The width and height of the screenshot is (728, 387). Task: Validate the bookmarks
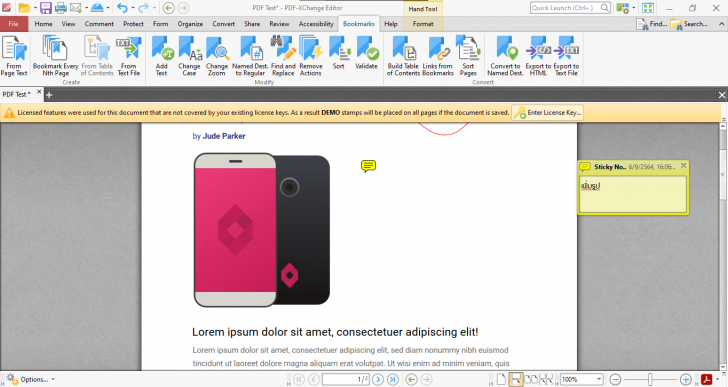point(366,52)
